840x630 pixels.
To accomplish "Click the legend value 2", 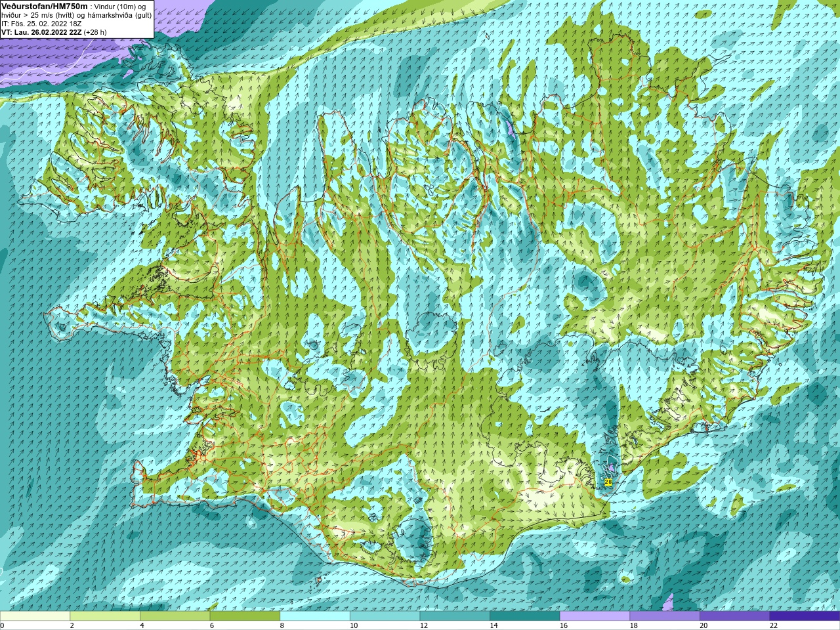I will tap(72, 626).
